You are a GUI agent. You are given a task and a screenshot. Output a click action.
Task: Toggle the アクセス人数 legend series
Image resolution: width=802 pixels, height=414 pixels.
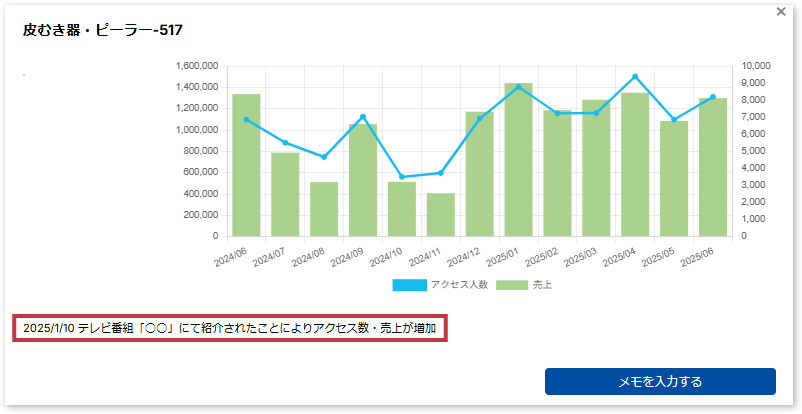(x=455, y=285)
